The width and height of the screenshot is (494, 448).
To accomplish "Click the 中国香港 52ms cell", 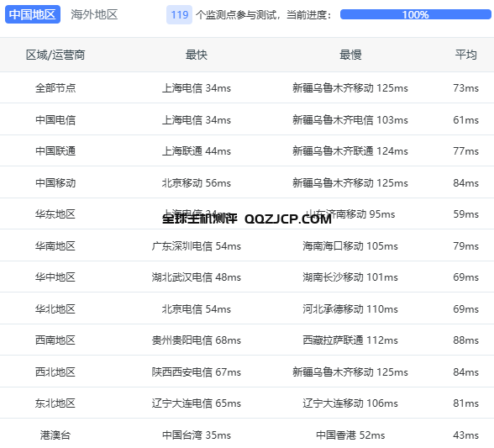I will (350, 435).
